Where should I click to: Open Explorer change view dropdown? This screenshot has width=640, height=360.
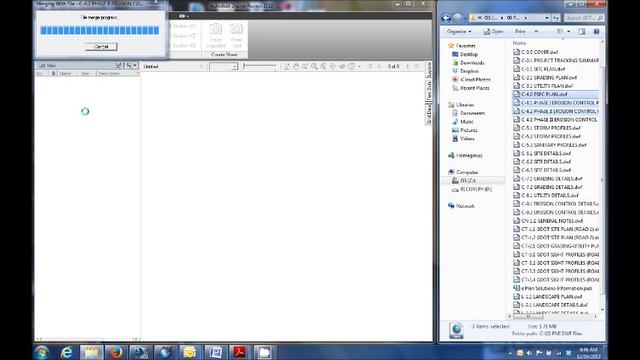point(569,31)
